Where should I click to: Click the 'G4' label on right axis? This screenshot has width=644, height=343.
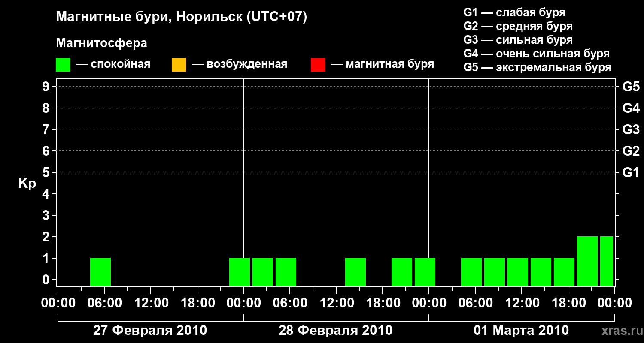tap(631, 108)
